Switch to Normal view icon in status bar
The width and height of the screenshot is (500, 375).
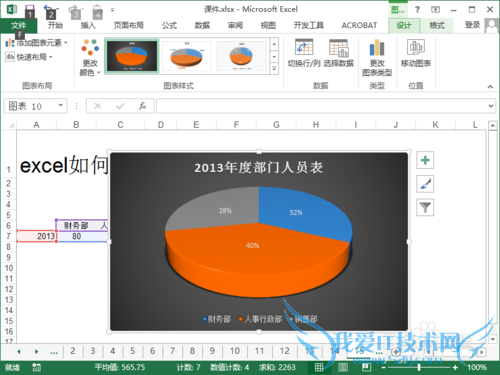[x=319, y=367]
